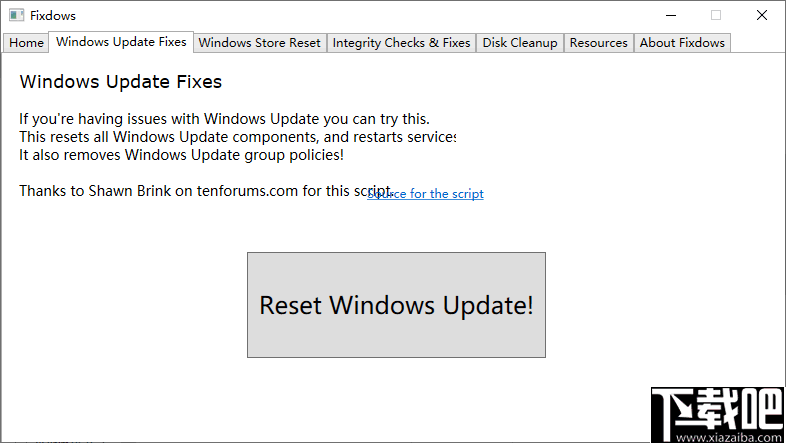The height and width of the screenshot is (443, 786).
Task: Open the About Fixdows tab
Action: 684,43
